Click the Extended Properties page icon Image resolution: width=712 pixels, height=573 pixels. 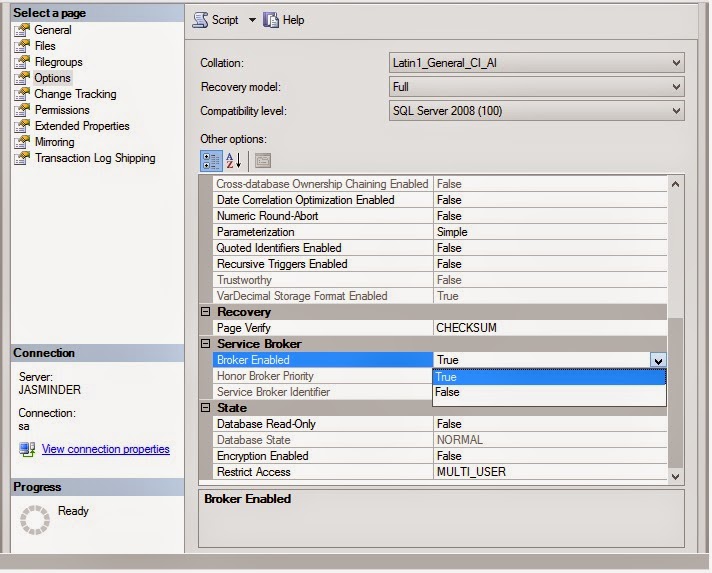pos(22,126)
